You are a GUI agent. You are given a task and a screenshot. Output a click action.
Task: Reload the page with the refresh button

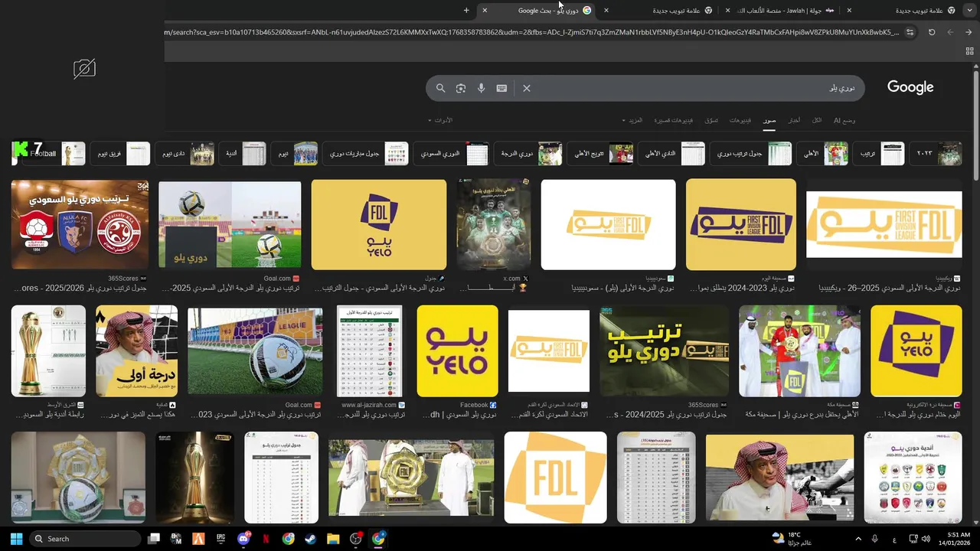click(932, 32)
